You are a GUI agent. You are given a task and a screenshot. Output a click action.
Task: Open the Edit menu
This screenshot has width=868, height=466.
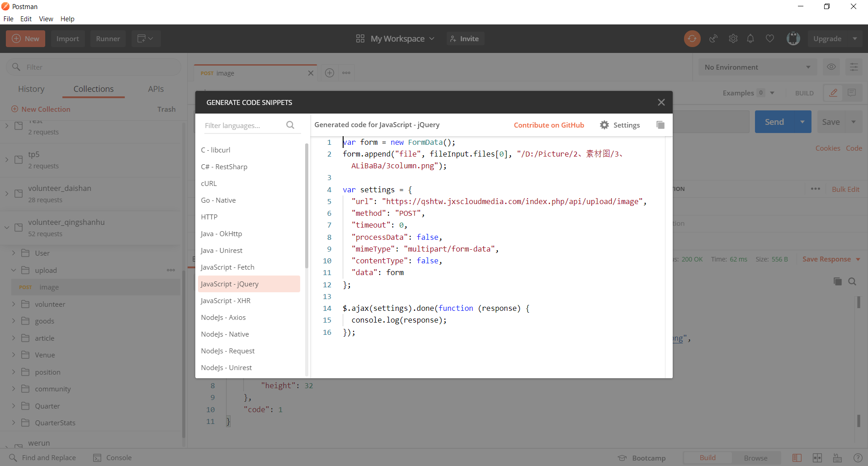pyautogui.click(x=26, y=19)
